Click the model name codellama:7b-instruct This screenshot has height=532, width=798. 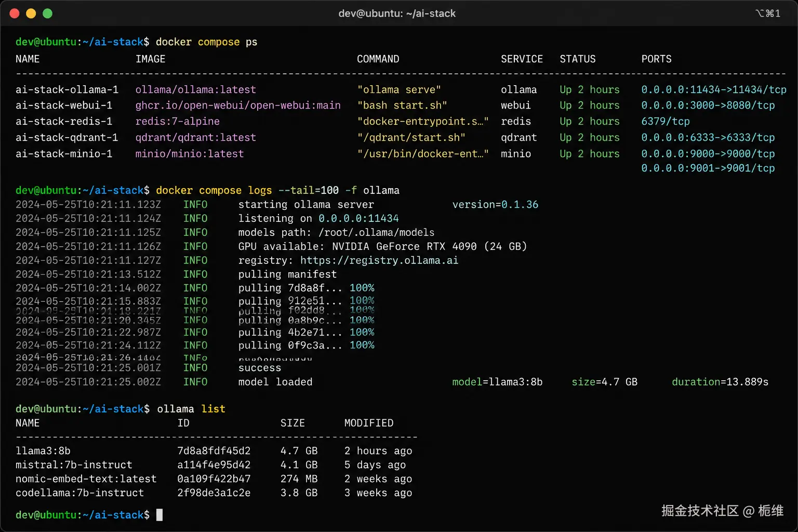pos(79,493)
